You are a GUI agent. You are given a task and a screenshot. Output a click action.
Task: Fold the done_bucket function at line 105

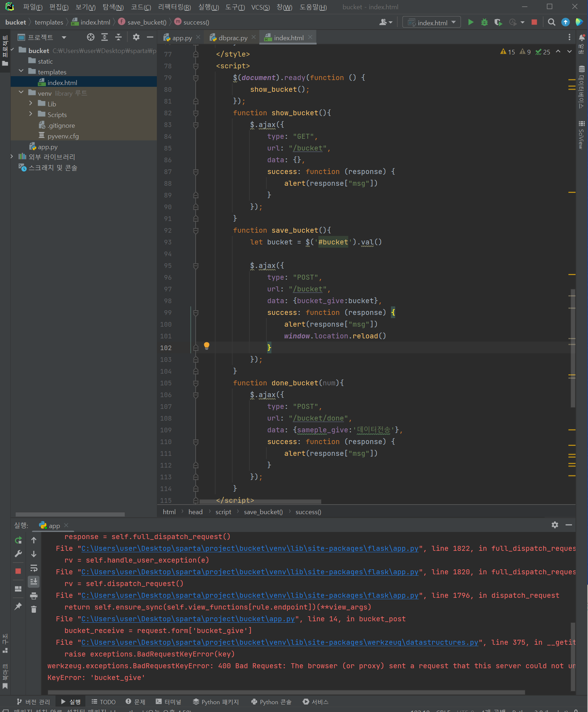(196, 383)
